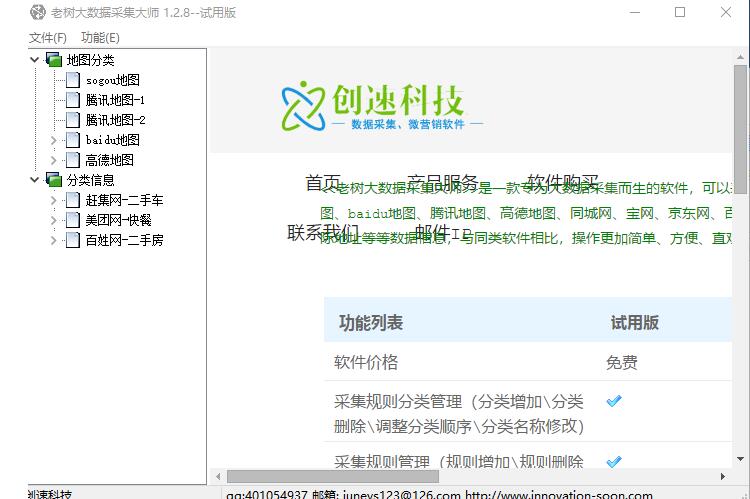Click the 高德地图 document icon
750x499 pixels.
(x=73, y=160)
